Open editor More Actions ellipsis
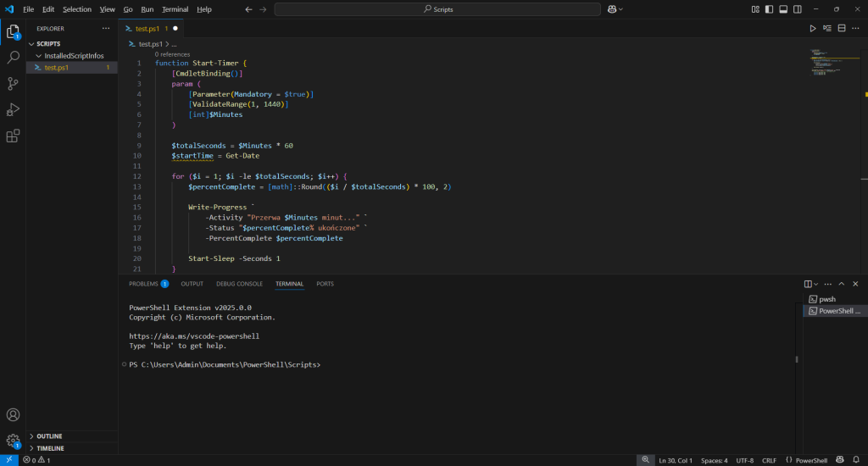The width and height of the screenshot is (868, 466). (x=856, y=28)
